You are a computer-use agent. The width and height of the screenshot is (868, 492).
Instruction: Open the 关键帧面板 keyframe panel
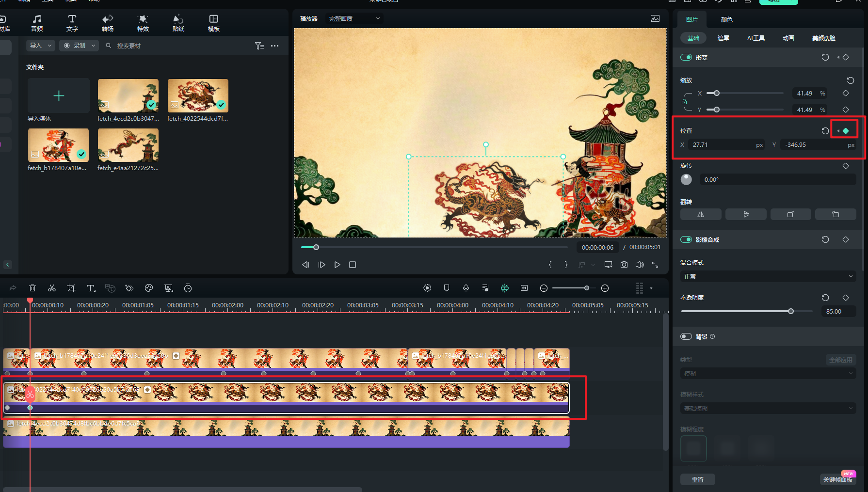[837, 479]
